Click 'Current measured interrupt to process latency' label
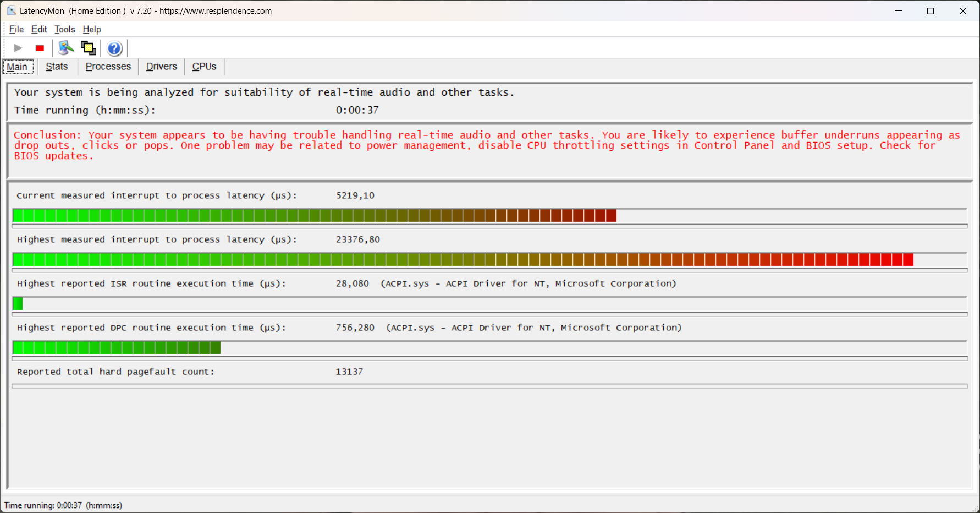The height and width of the screenshot is (513, 980). pos(157,195)
